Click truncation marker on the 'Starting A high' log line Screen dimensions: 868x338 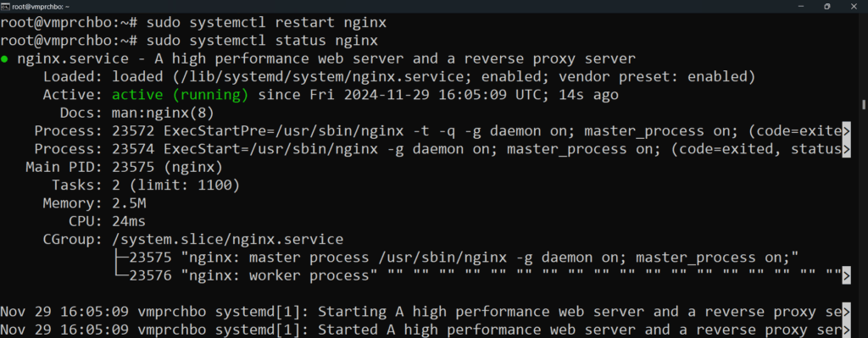tap(846, 312)
